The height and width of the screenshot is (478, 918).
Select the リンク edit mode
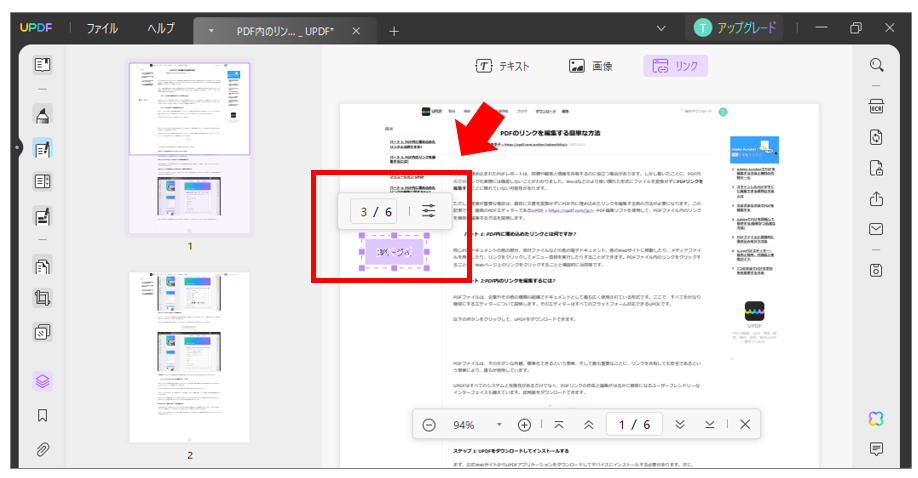676,66
